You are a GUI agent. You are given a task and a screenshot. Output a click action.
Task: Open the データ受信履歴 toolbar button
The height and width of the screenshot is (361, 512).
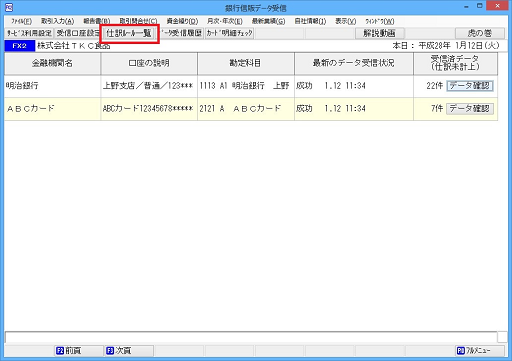tap(181, 33)
